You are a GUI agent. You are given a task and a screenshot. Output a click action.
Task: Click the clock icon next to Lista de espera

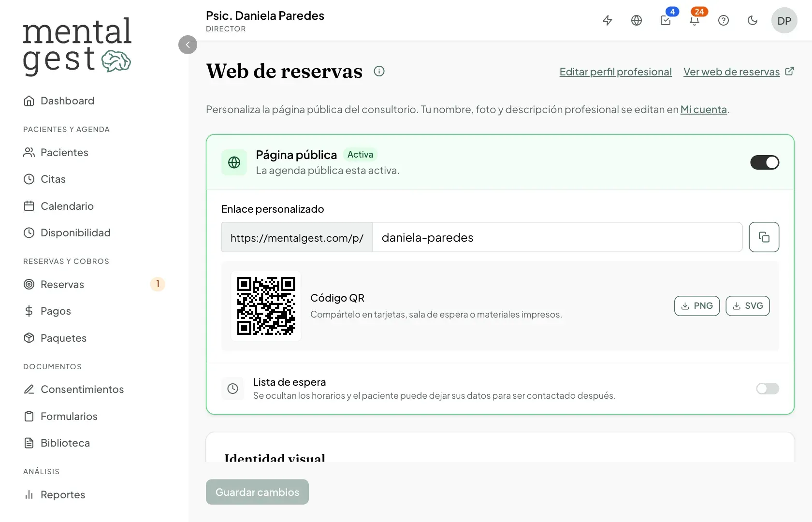(x=232, y=389)
